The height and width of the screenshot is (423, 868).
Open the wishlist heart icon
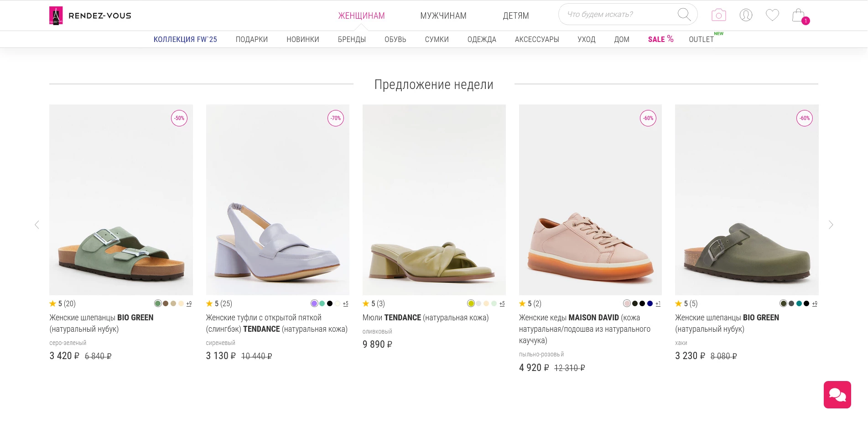[x=772, y=15]
